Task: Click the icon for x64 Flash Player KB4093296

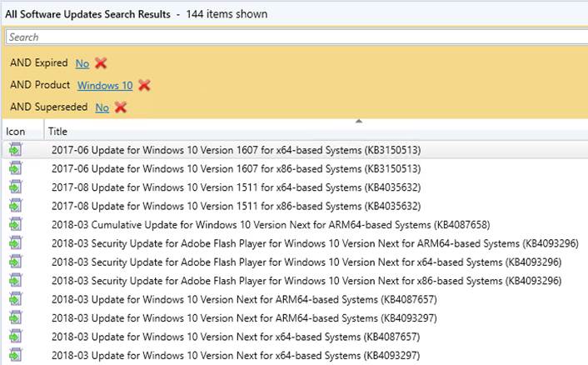Action: (16, 262)
